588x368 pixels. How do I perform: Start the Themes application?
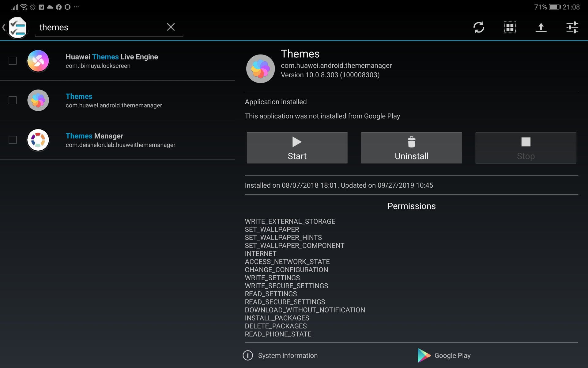coord(297,148)
